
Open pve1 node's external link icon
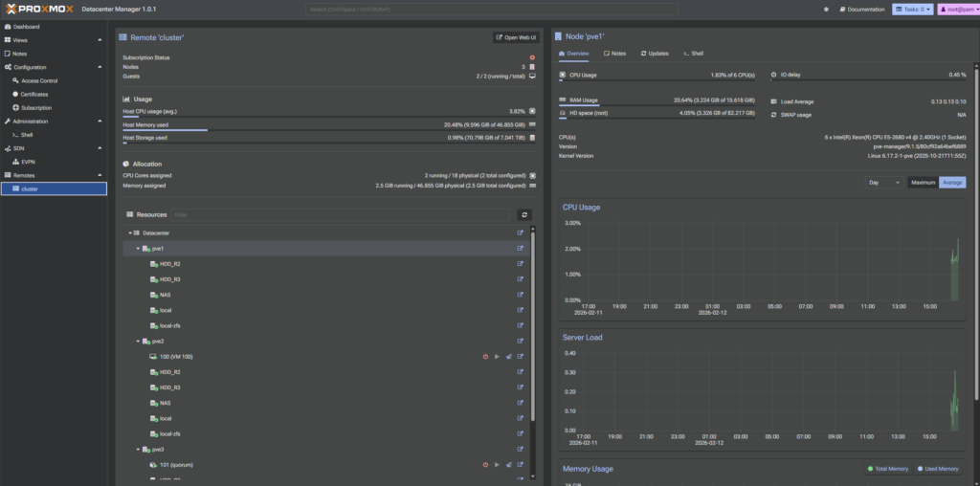(x=520, y=249)
